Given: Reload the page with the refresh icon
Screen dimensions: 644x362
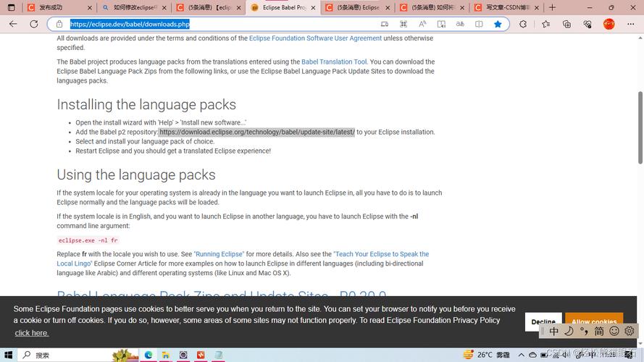Looking at the screenshot, I should [x=33, y=24].
